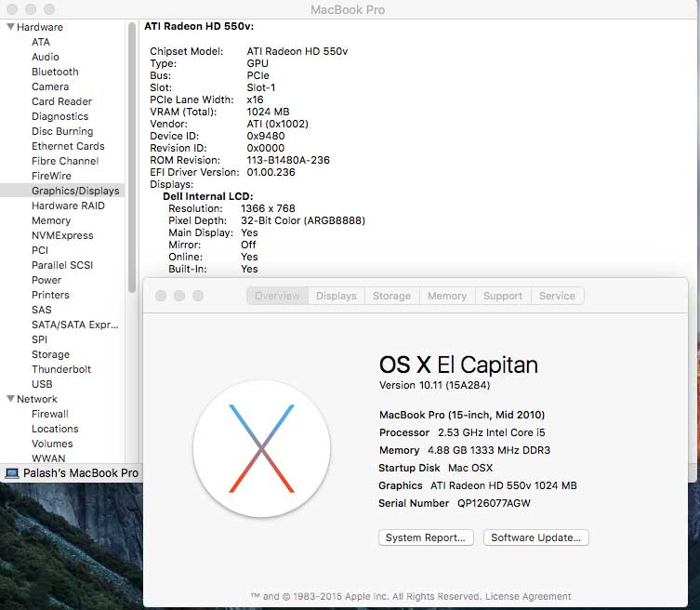Select Fibre Channel item
700x610 pixels.
coord(65,161)
